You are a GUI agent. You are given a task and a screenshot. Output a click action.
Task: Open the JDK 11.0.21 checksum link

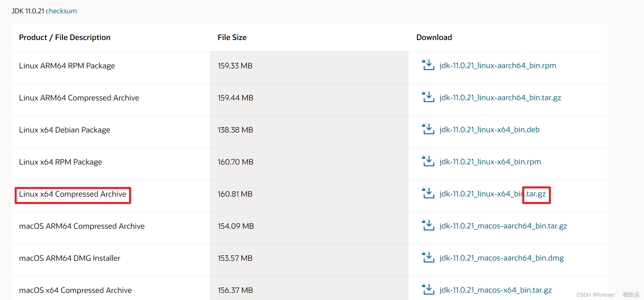[x=61, y=11]
